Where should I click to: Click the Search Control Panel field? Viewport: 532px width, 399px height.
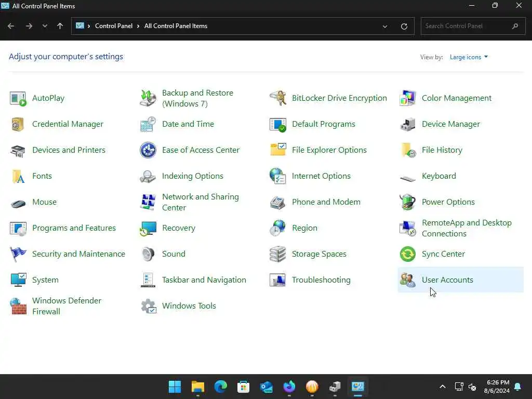473,26
